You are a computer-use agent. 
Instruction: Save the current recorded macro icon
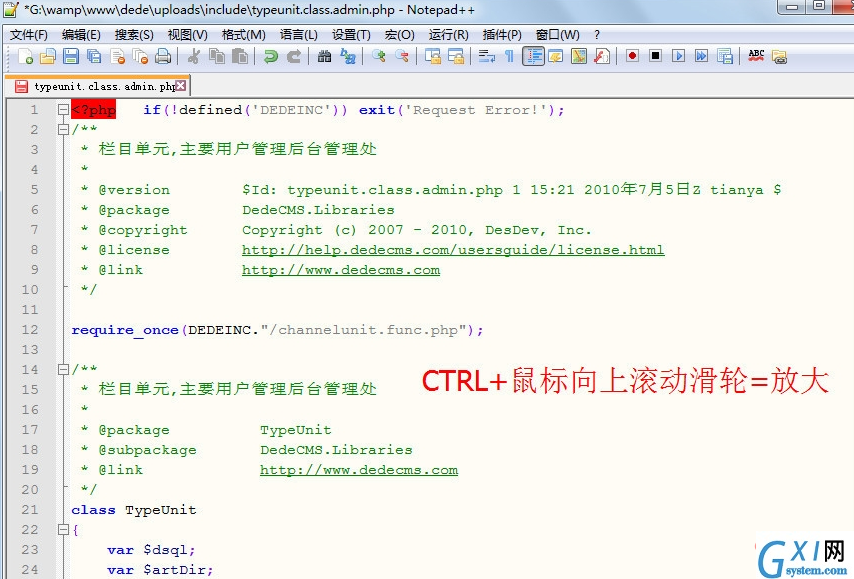724,56
